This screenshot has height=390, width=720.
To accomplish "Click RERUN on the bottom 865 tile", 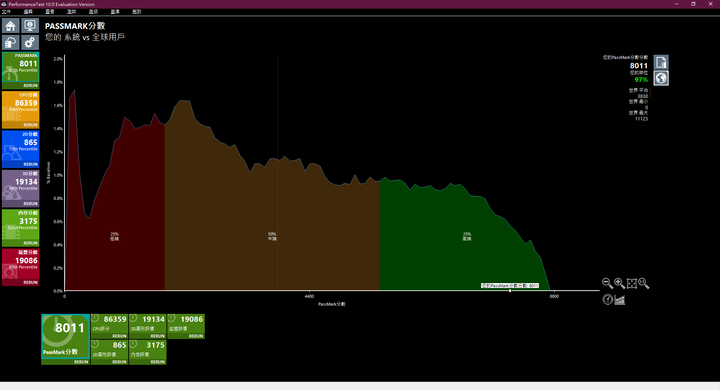I will click(119, 362).
